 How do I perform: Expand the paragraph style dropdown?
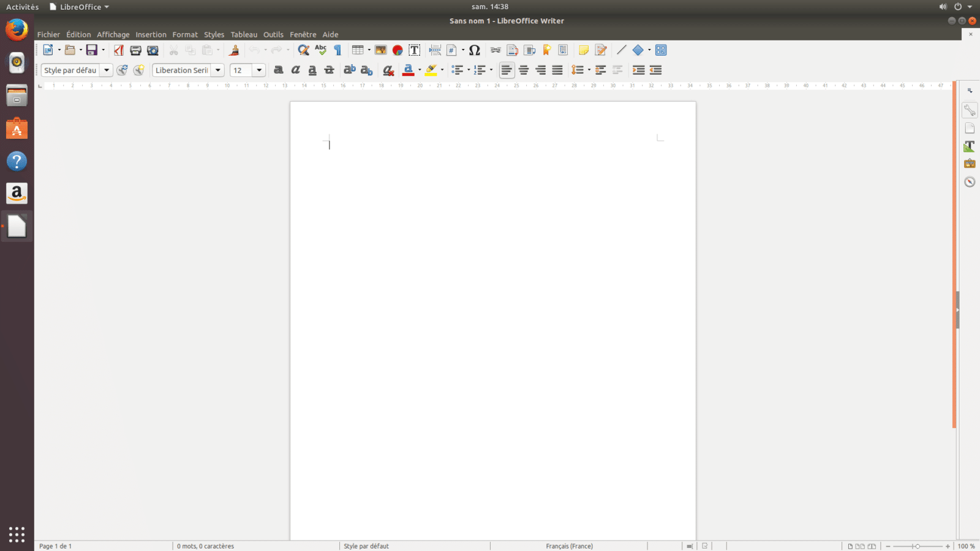coord(107,70)
